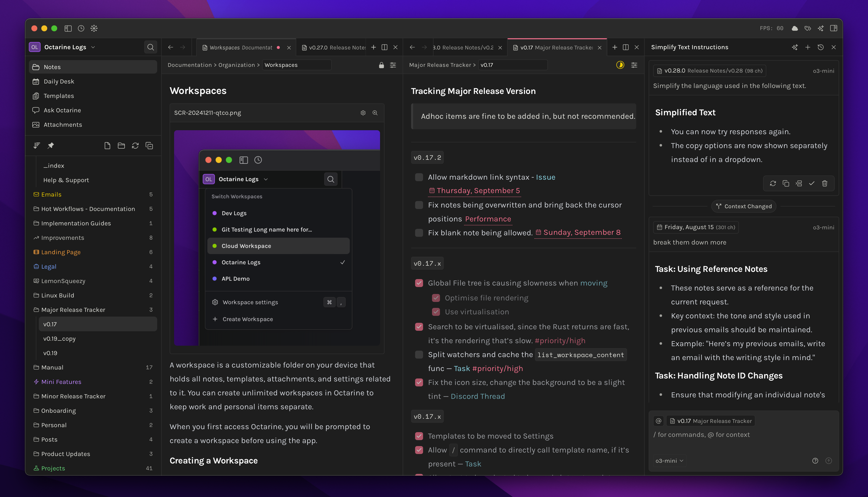868x497 pixels.
Task: Click the pin icon in file tree toolbar
Action: (50, 146)
